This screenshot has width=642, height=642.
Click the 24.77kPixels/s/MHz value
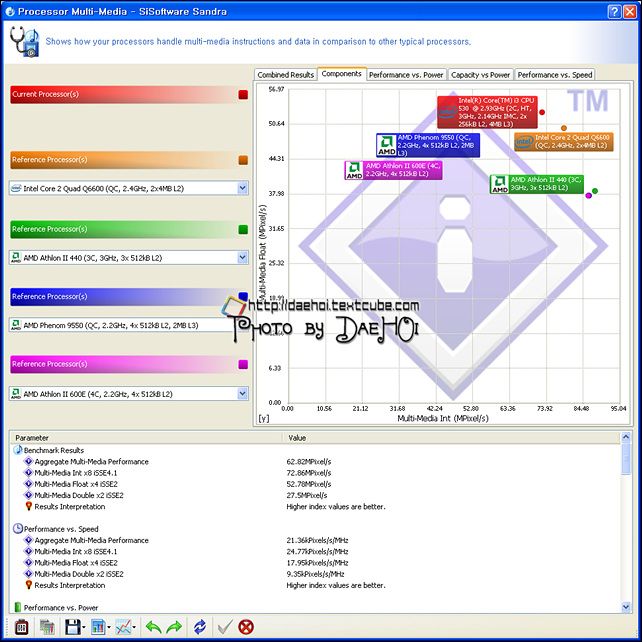click(x=317, y=552)
